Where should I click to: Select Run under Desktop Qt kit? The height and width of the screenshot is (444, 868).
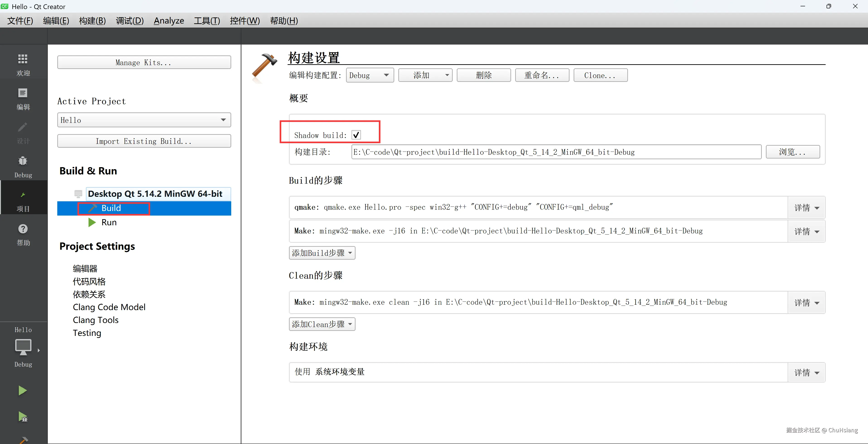pyautogui.click(x=109, y=223)
